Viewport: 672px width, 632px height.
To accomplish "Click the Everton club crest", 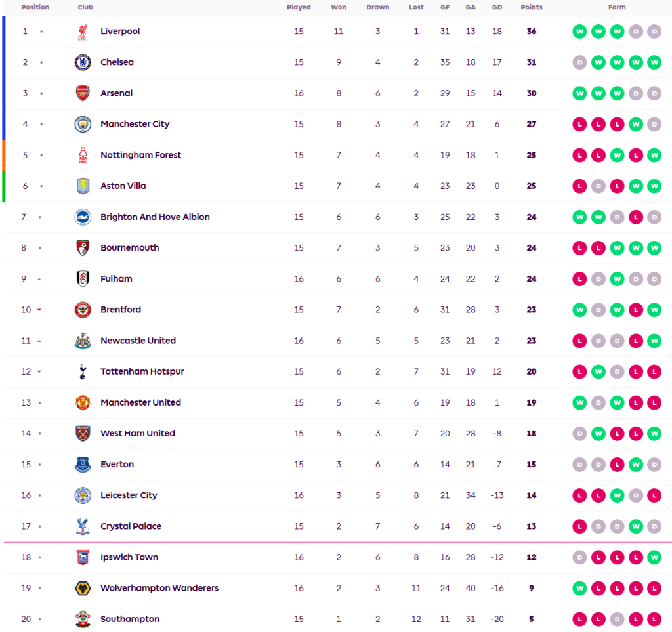I will pos(82,465).
